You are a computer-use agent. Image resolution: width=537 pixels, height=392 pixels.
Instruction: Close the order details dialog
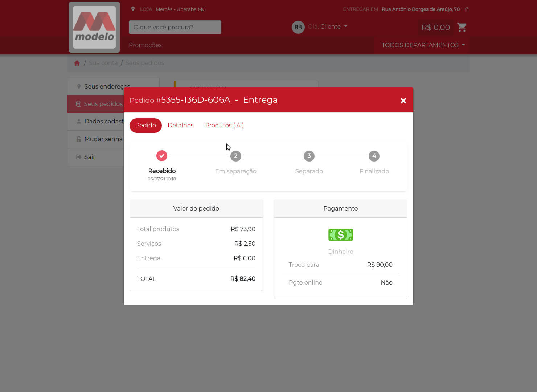pyautogui.click(x=403, y=101)
